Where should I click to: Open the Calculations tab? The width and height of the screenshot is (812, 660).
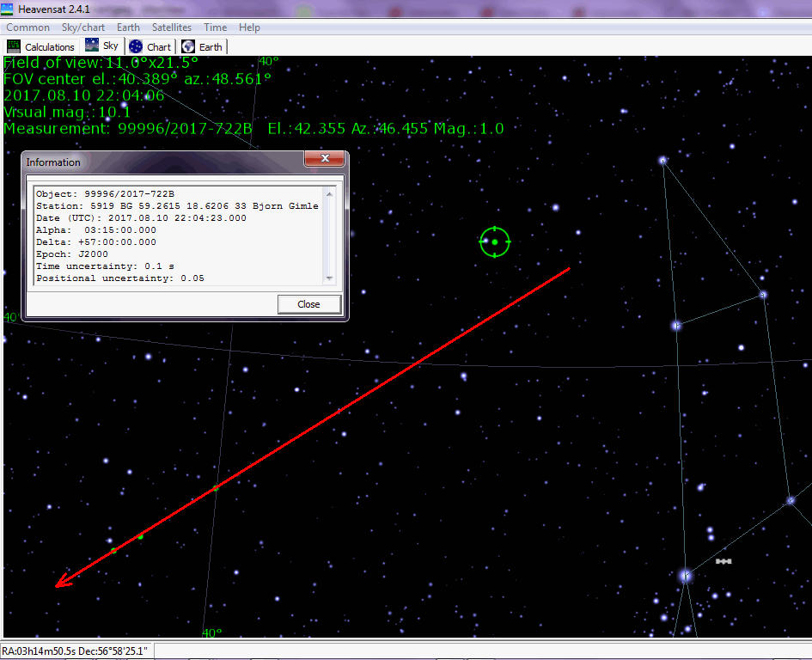tap(41, 46)
